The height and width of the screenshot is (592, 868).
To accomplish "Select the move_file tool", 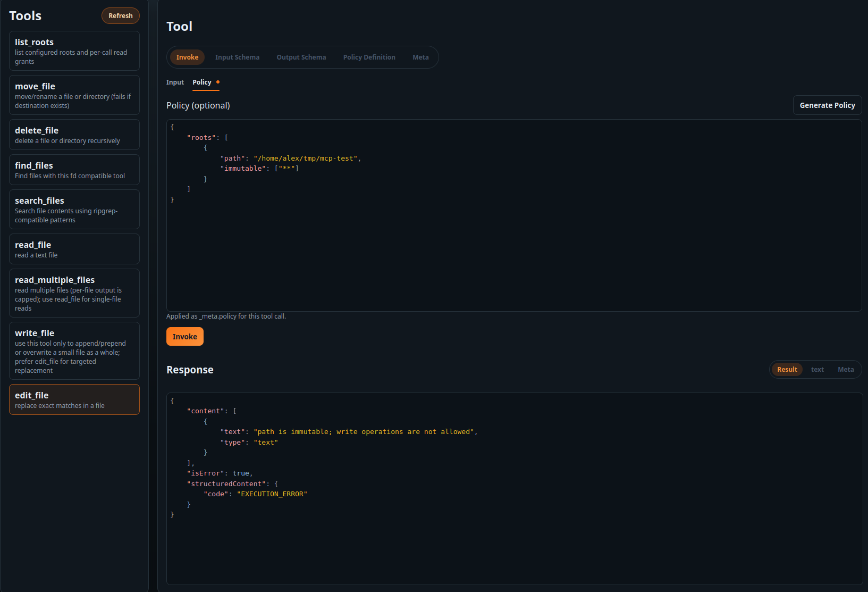I will (x=74, y=95).
